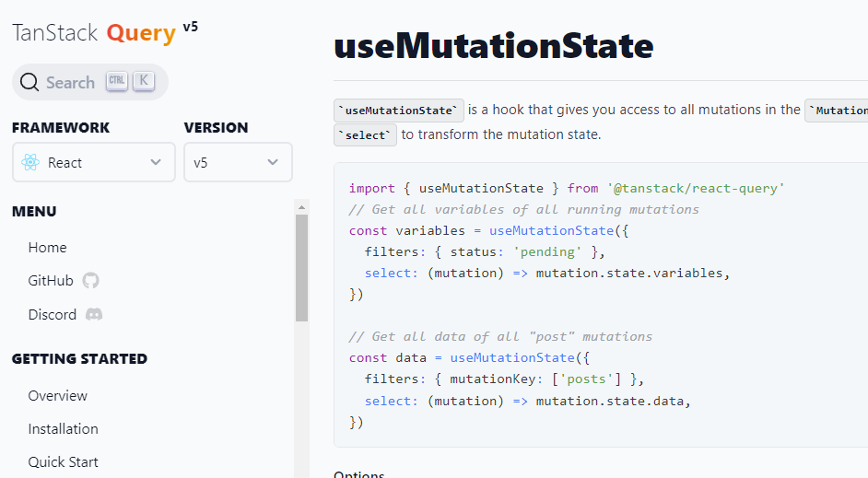This screenshot has width=868, height=478.
Task: Click the magnifying glass search icon
Action: pyautogui.click(x=29, y=83)
